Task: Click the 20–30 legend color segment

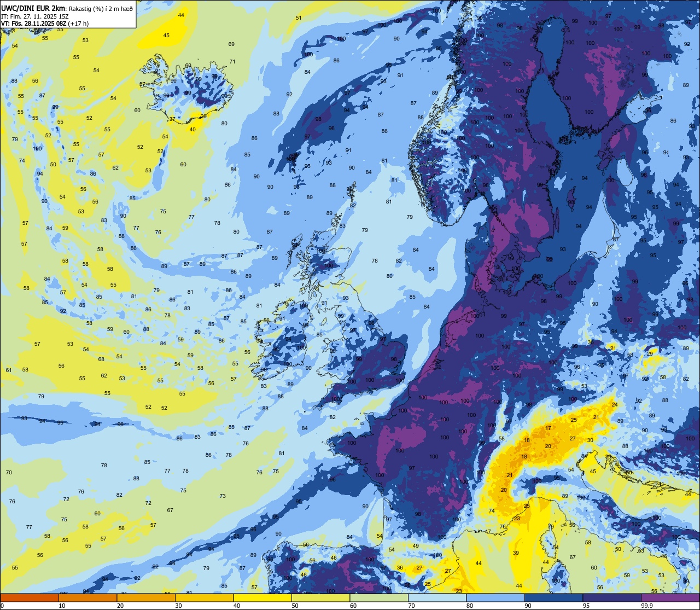Action: 146,597
